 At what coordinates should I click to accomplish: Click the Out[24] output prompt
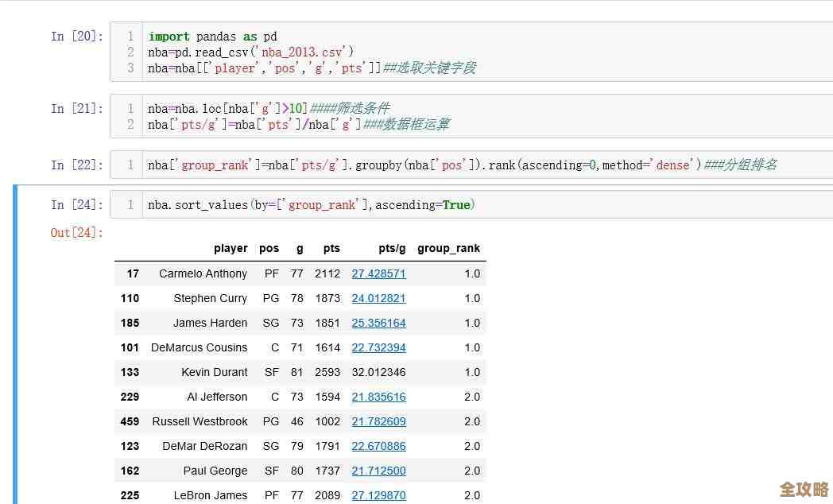click(77, 233)
